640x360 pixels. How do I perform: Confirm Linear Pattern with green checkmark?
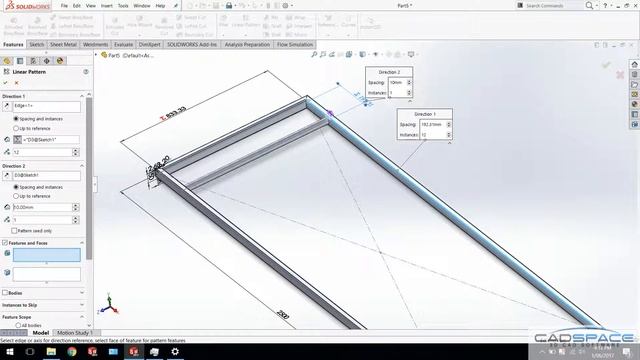pyautogui.click(x=6, y=83)
